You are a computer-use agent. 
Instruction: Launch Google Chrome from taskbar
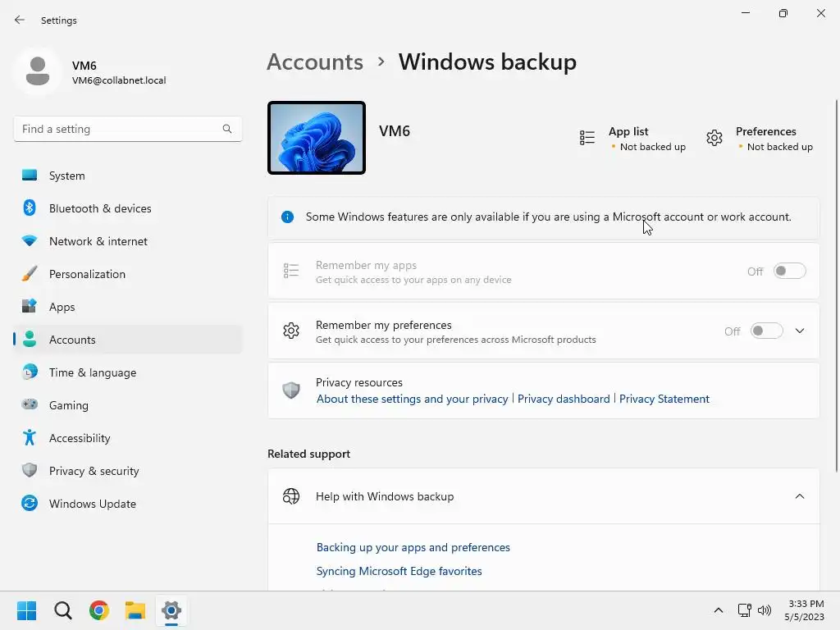(x=99, y=610)
